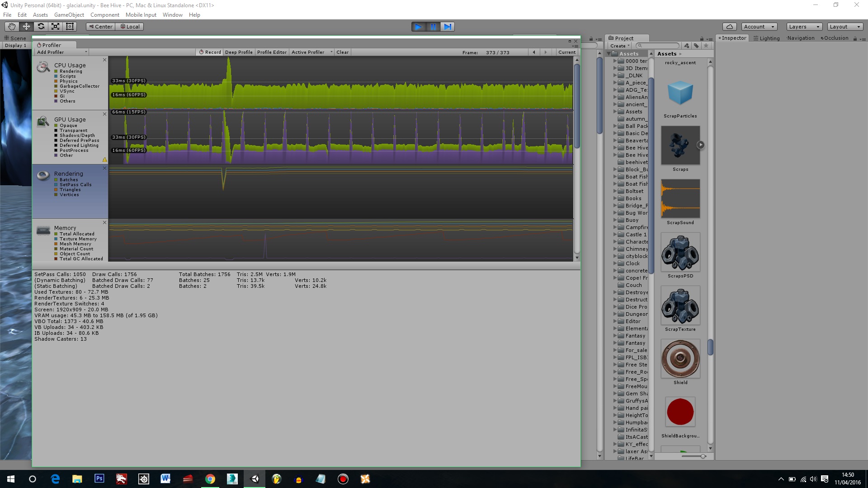Image resolution: width=868 pixels, height=488 pixels.
Task: Click the Project search field
Action: tap(657, 46)
